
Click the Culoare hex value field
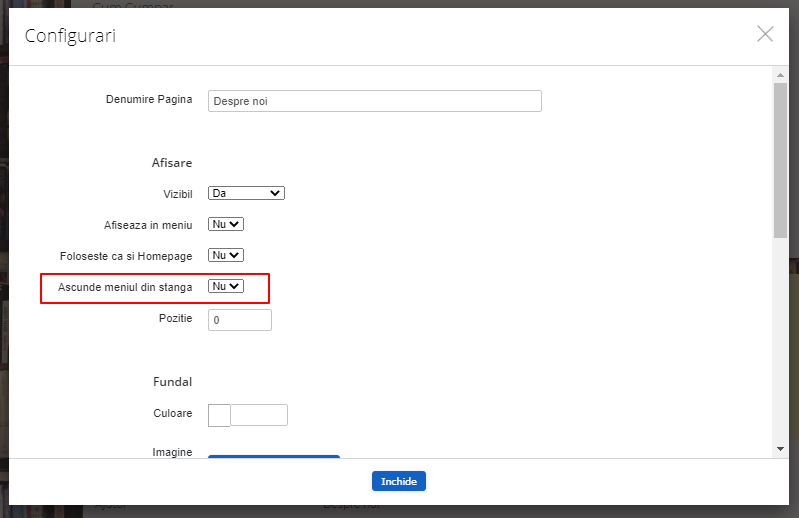click(259, 415)
